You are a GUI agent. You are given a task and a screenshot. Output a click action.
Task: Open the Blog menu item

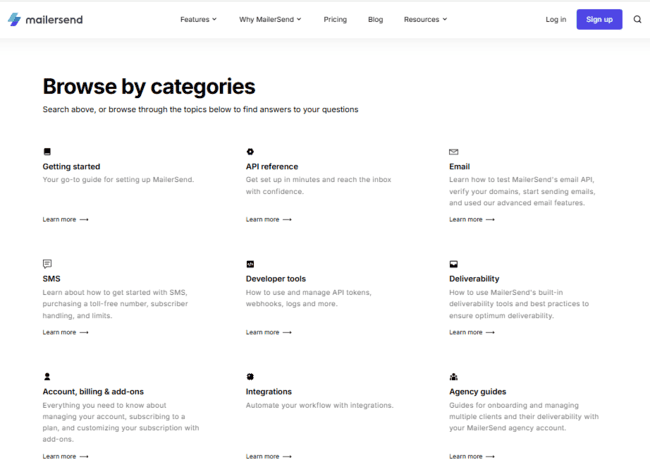click(375, 19)
